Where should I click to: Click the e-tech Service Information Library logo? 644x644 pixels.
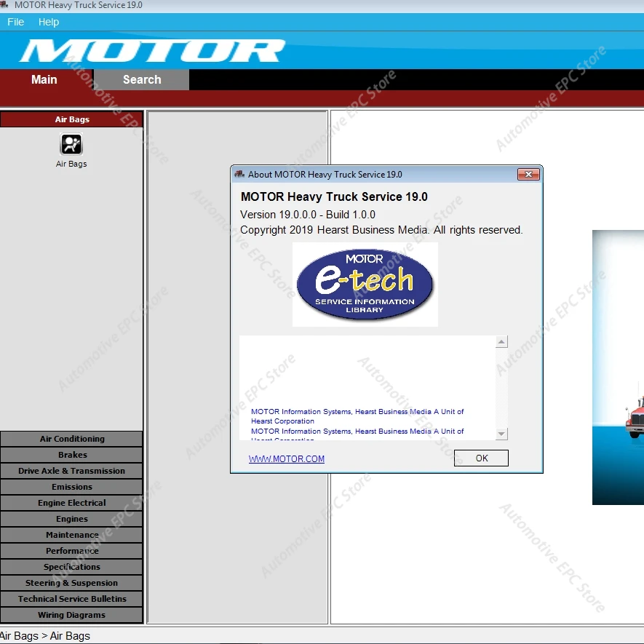(365, 285)
